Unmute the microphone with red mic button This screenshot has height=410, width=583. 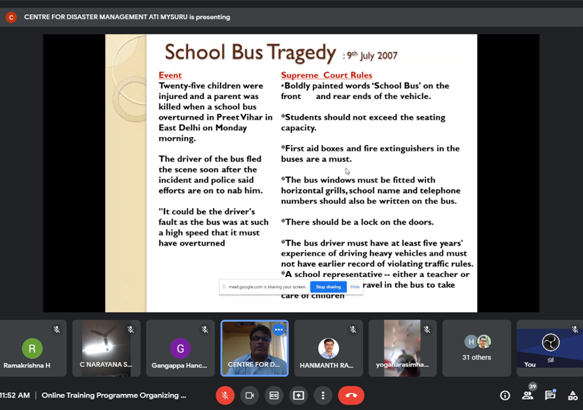[x=225, y=395]
